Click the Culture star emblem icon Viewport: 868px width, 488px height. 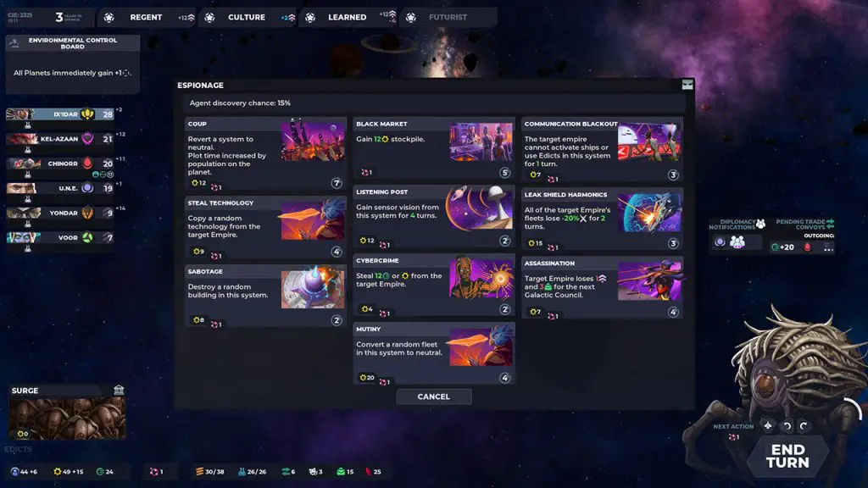(x=210, y=18)
